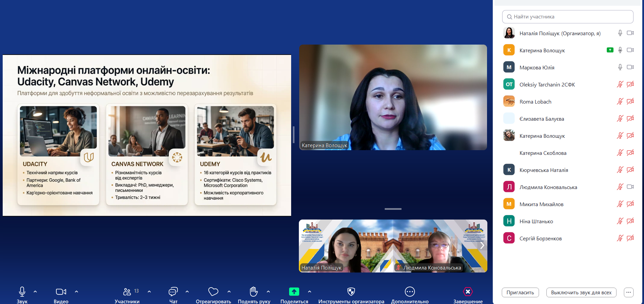Select Ніна Штанько in the participants list

(x=536, y=222)
